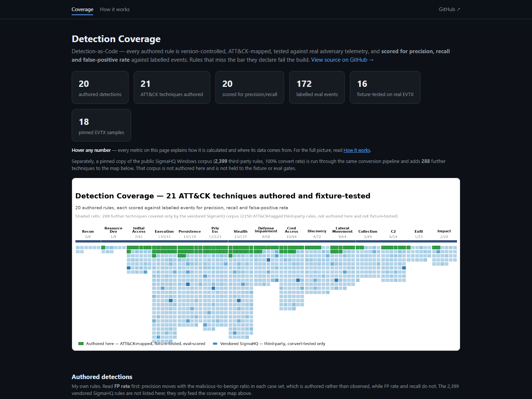Click the 0/8 count under Recon

tap(88, 237)
